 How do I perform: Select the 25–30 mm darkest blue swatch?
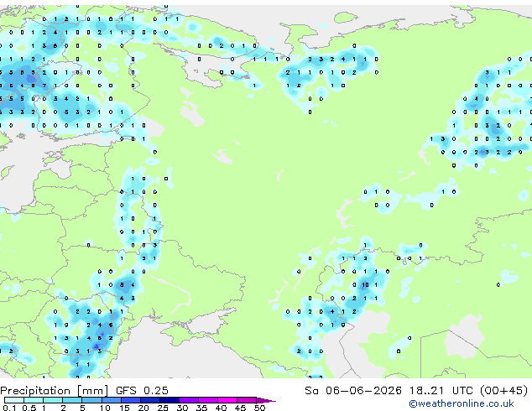[x=169, y=400]
